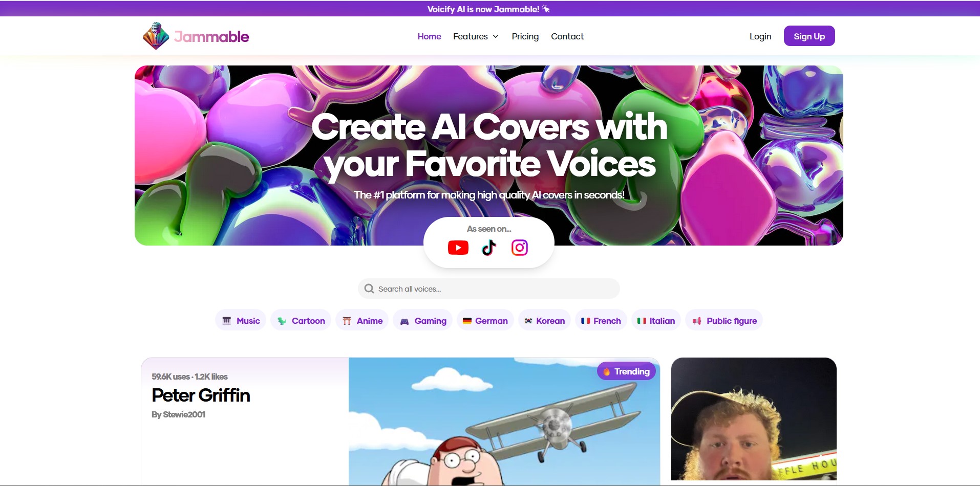Choose the Italian language chip
980x486 pixels.
coord(656,320)
